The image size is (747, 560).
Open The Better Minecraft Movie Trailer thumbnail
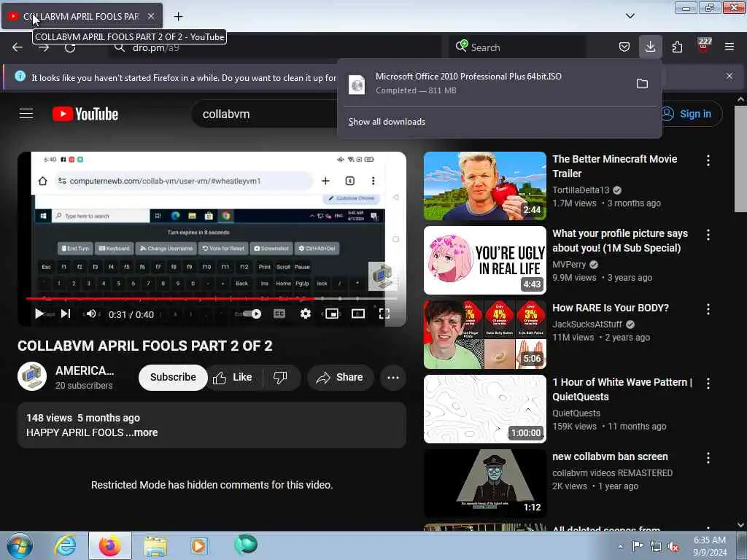(485, 186)
